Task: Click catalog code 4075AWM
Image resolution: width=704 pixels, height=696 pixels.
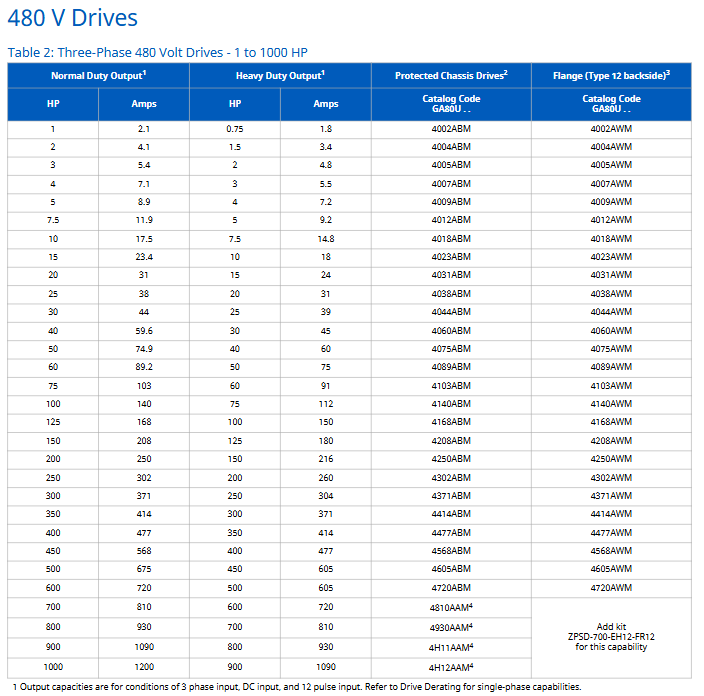Action: coord(610,348)
